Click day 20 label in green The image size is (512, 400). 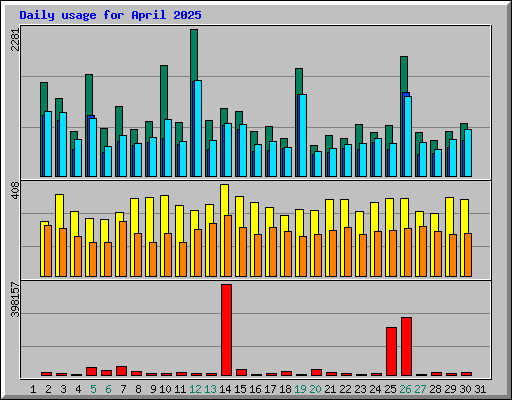click(315, 389)
